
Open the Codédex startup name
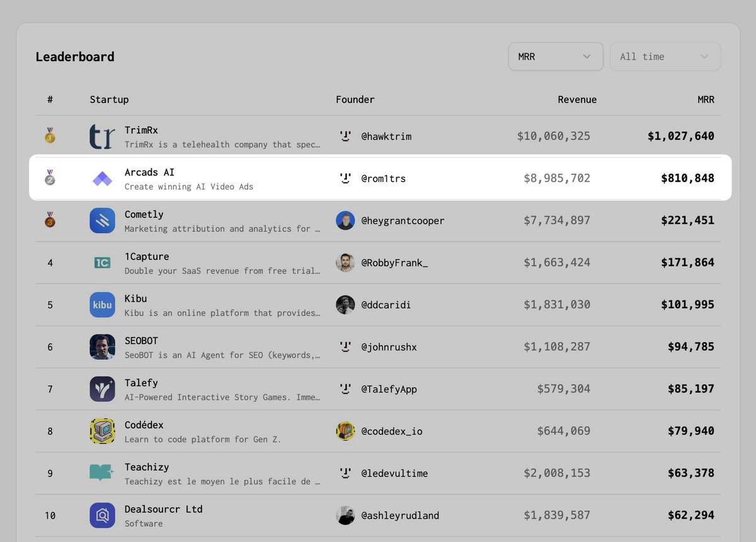tap(144, 425)
